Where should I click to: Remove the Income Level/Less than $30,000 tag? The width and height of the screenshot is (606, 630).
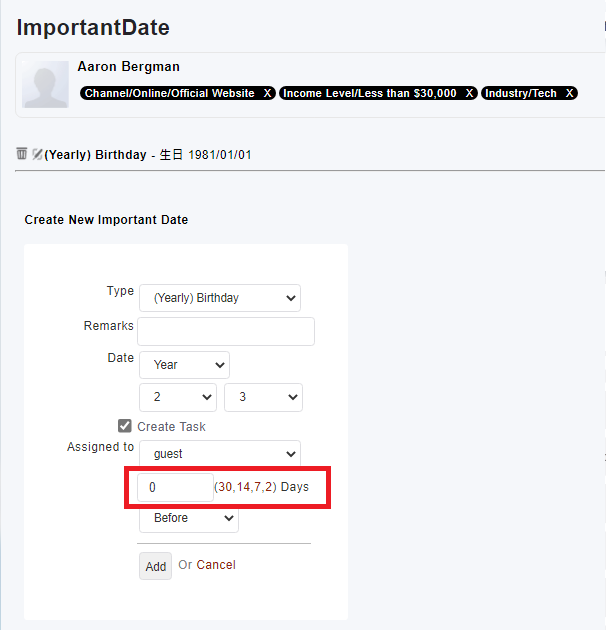click(x=470, y=93)
